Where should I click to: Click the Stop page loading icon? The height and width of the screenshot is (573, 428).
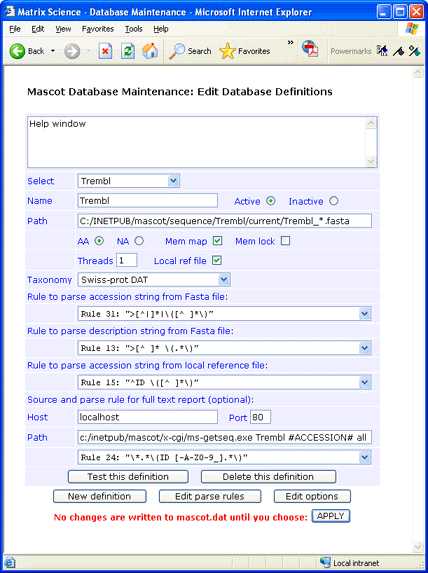coord(105,51)
